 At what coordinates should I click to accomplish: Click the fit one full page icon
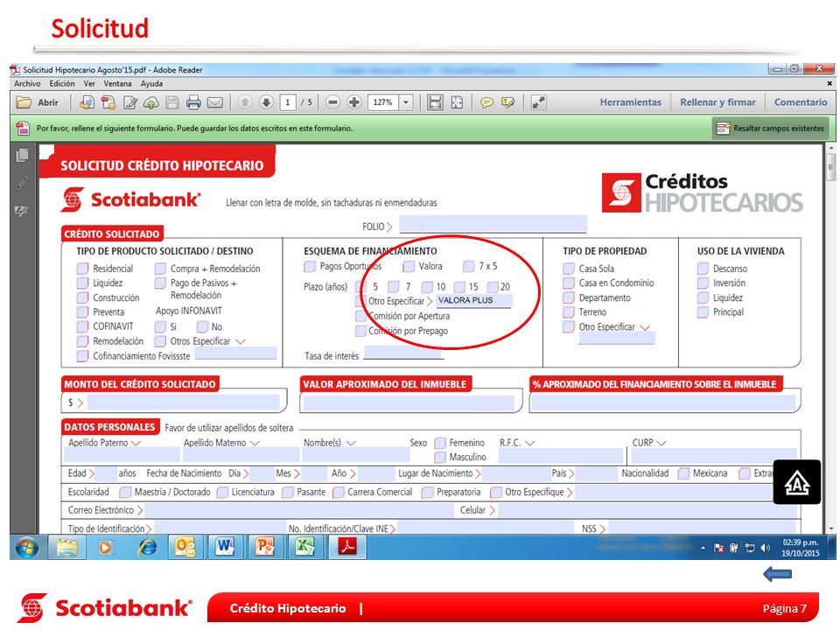click(x=457, y=102)
